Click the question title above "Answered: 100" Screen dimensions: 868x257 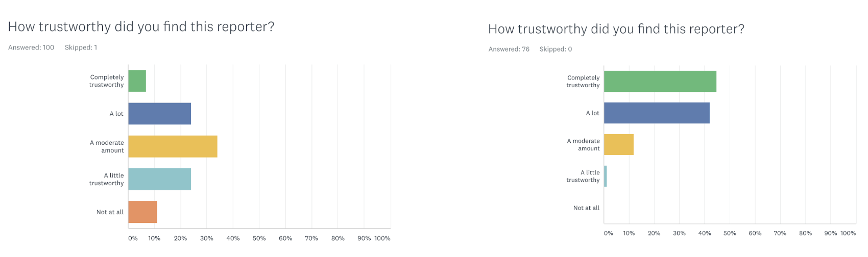tap(141, 27)
